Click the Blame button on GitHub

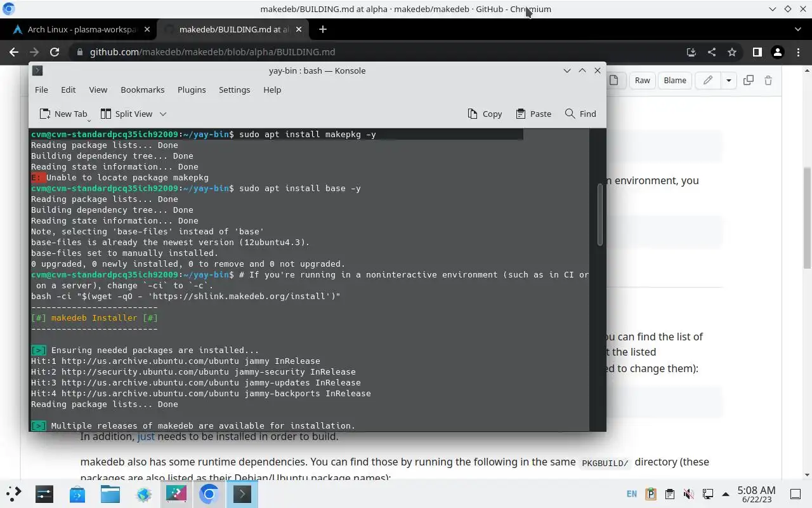tap(675, 80)
